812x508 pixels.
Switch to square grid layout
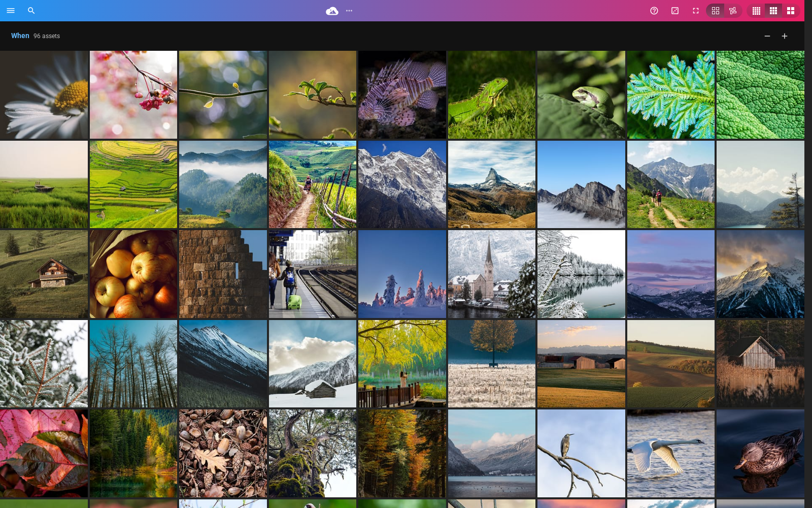point(716,11)
